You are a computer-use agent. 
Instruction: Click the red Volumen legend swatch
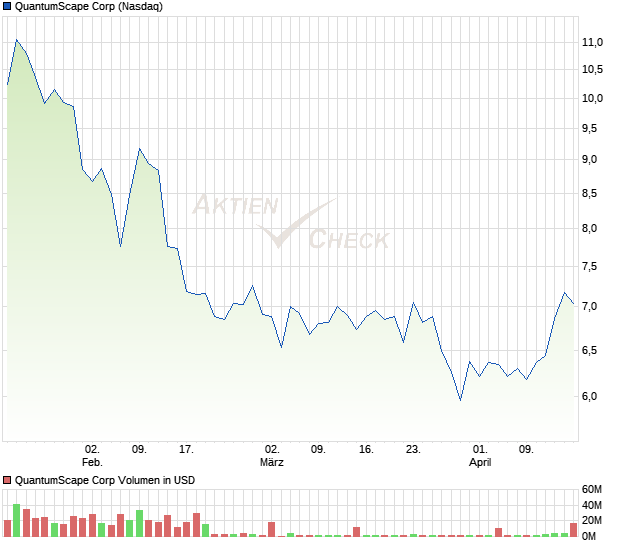point(7,480)
